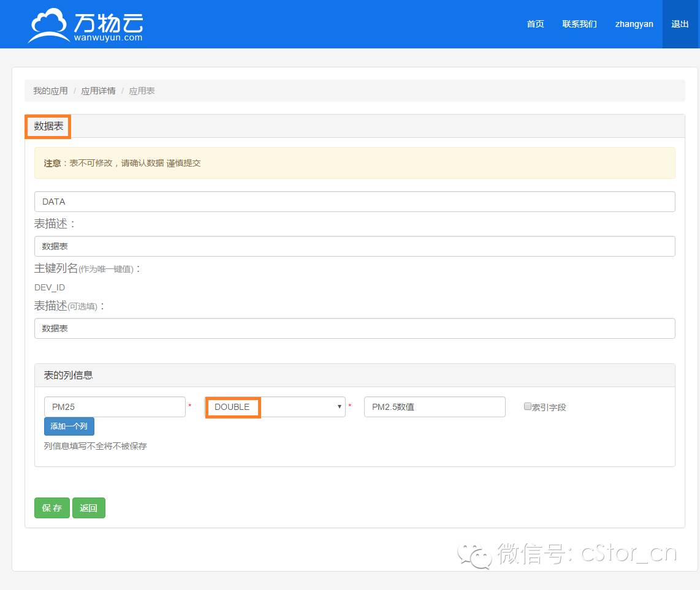This screenshot has height=590, width=700.
Task: Click the 注意 warning notice text
Action: [x=122, y=164]
